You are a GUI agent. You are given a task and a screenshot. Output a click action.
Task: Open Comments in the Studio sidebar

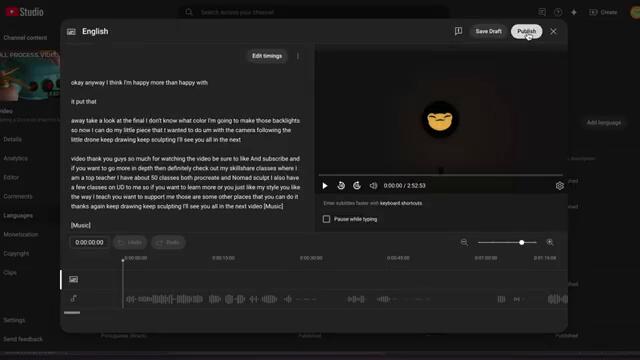point(18,196)
